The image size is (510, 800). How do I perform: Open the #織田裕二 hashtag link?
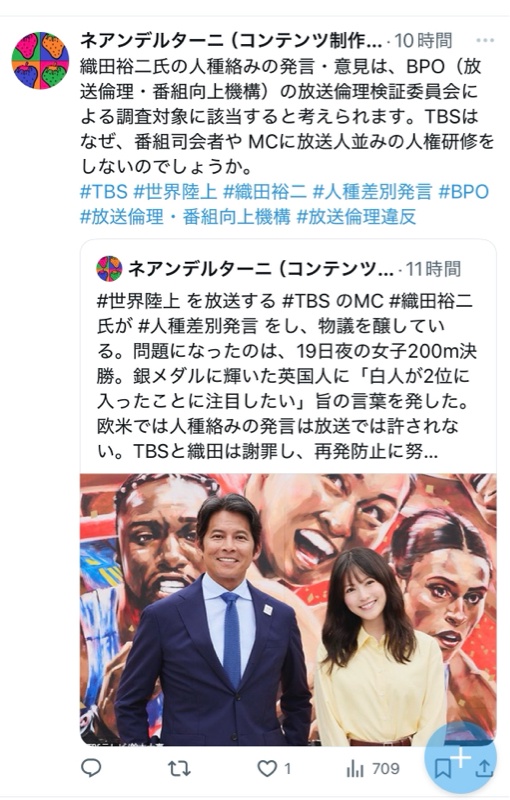pos(265,192)
